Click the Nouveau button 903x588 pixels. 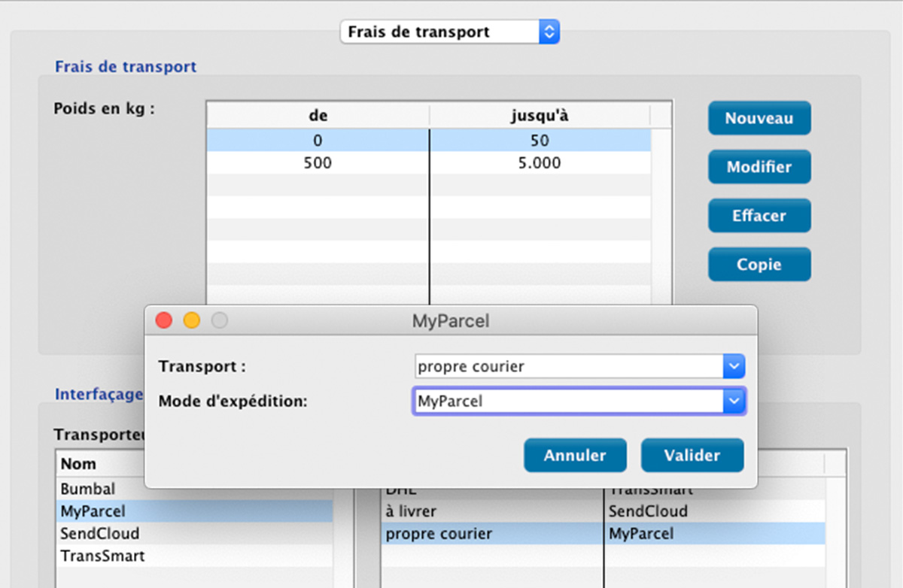click(759, 118)
